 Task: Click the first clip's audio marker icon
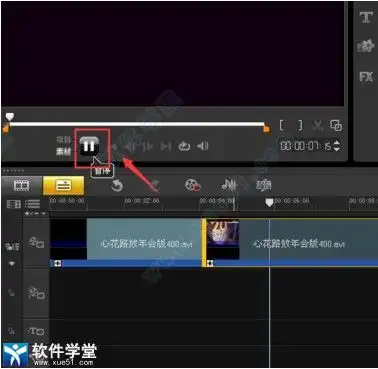coord(57,263)
